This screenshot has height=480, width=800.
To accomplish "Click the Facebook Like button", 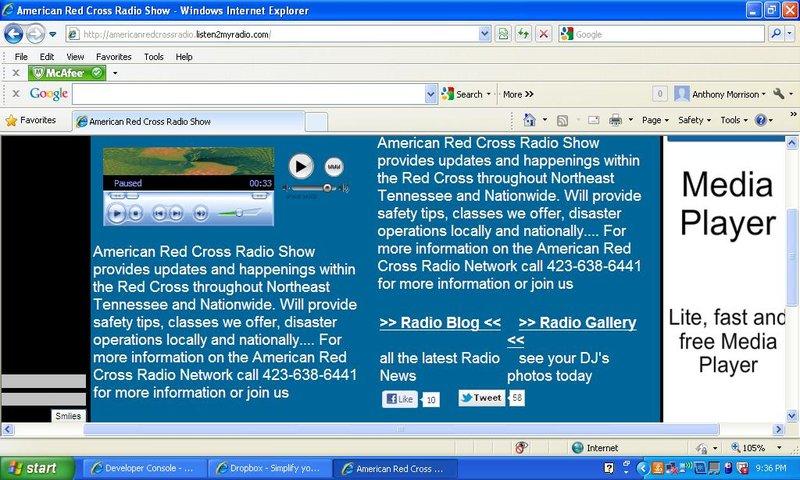I will 400,399.
